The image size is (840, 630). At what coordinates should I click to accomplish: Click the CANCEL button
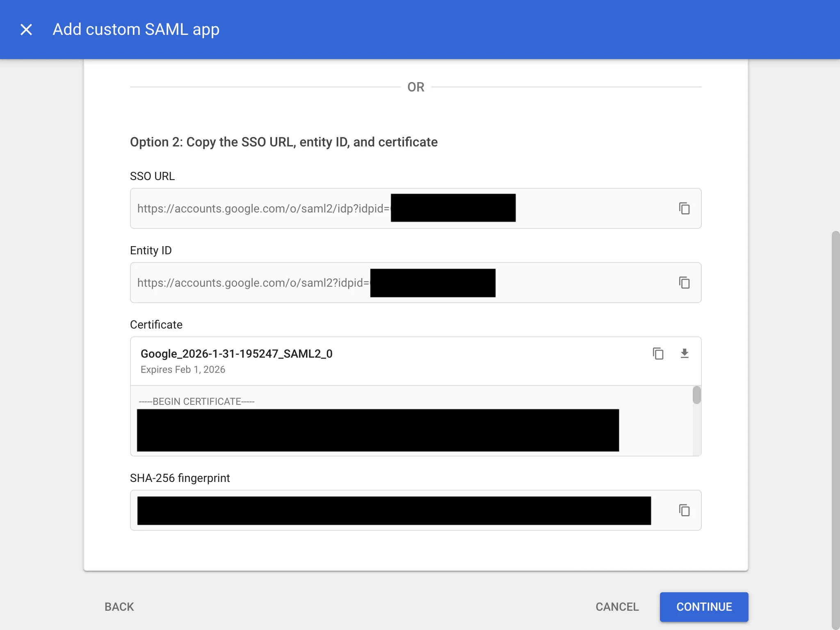click(x=617, y=607)
